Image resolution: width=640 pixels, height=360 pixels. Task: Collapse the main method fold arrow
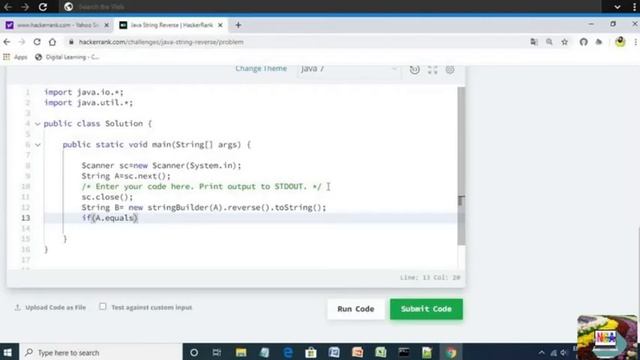pyautogui.click(x=38, y=144)
